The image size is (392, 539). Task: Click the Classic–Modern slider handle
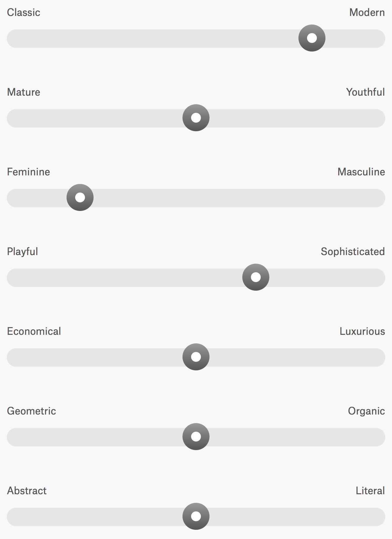pyautogui.click(x=312, y=38)
